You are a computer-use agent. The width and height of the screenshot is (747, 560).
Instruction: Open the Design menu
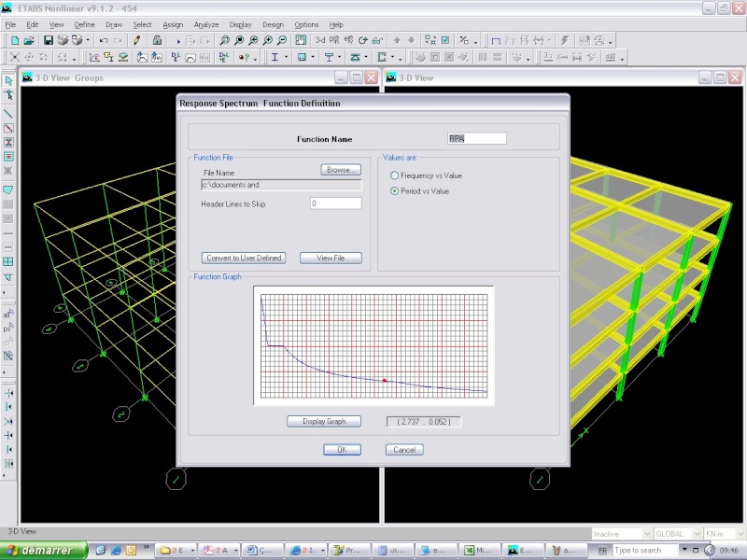[273, 24]
